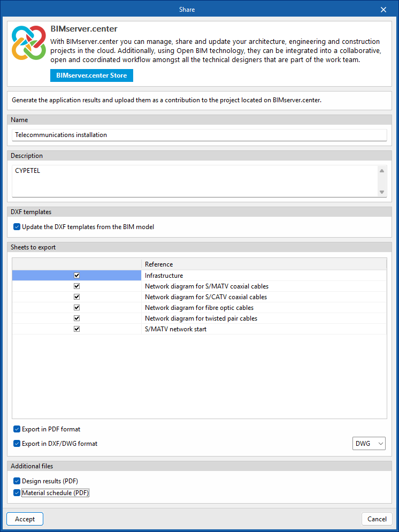Image resolution: width=399 pixels, height=532 pixels.
Task: Uncheck S/CATV coaxial cables diagram checkbox
Action: point(77,297)
